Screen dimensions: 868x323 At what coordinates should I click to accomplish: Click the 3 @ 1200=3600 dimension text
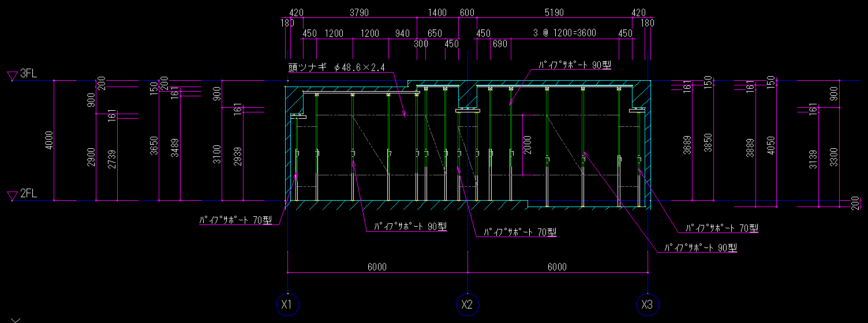[564, 33]
